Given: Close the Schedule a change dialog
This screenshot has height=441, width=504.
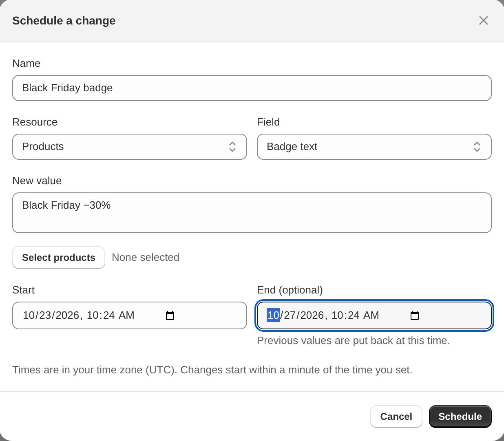Looking at the screenshot, I should pos(483,20).
